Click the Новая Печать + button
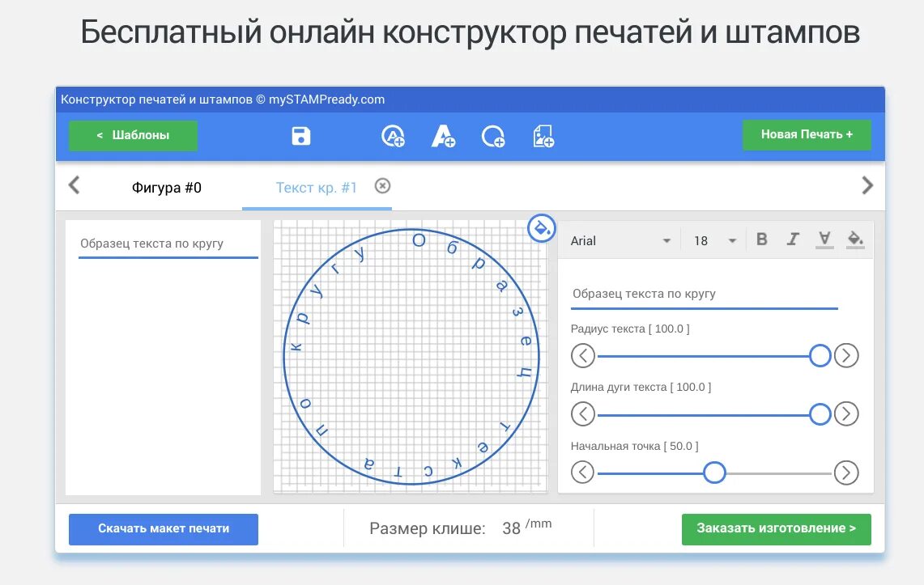924x585 pixels. point(806,135)
